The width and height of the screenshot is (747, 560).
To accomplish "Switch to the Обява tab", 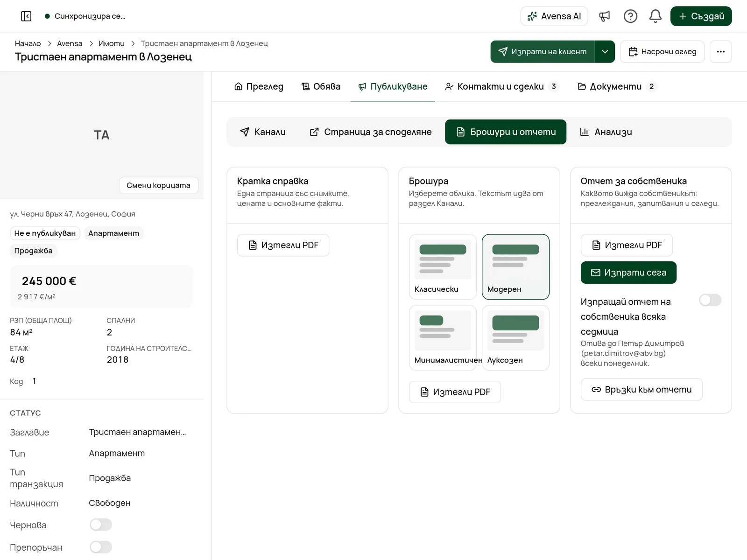I will [x=321, y=86].
